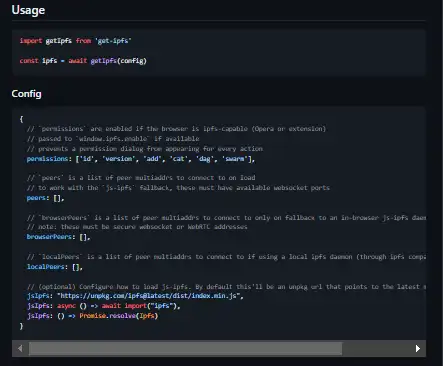
Task: Click the comment starting "`localPeers` is a list"
Action: (x=226, y=257)
